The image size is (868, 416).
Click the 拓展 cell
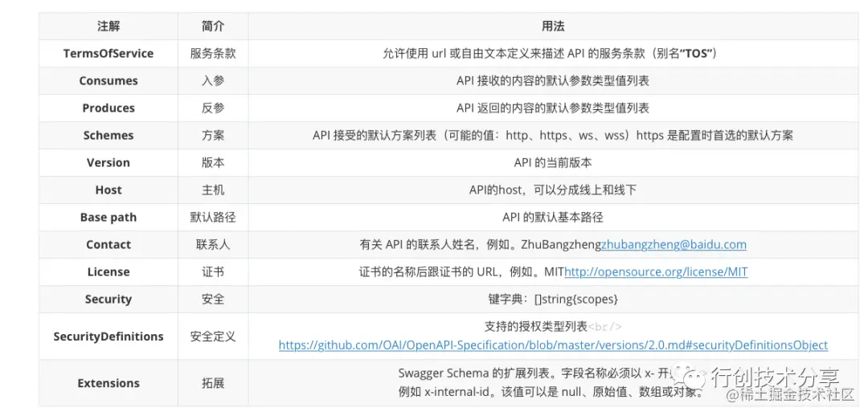pyautogui.click(x=213, y=383)
